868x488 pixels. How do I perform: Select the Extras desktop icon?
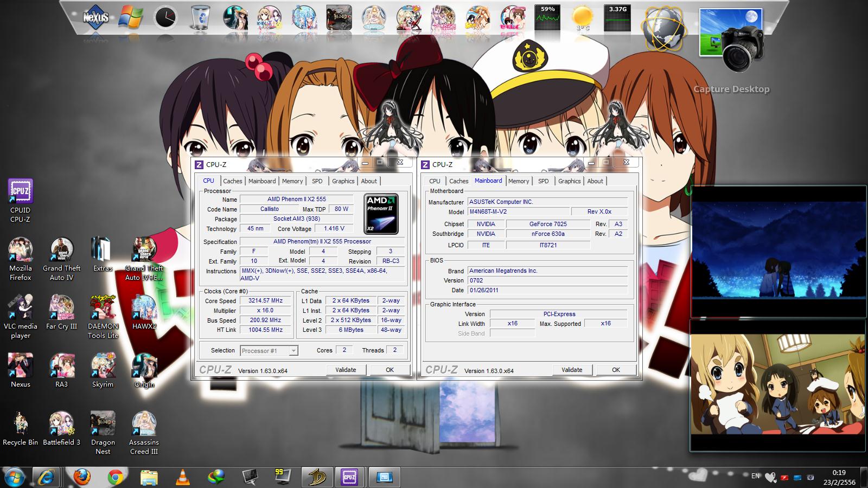pyautogui.click(x=103, y=254)
